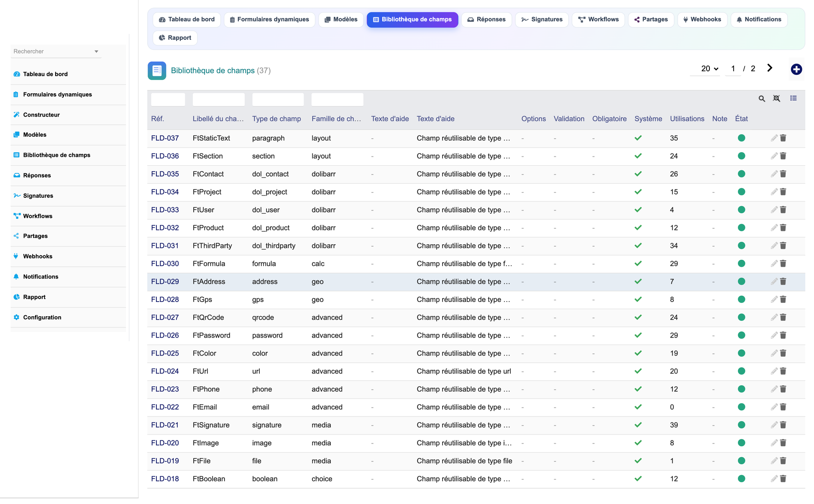The image size is (814, 504).
Task: Click the green status dot for FLD-032
Action: (741, 228)
